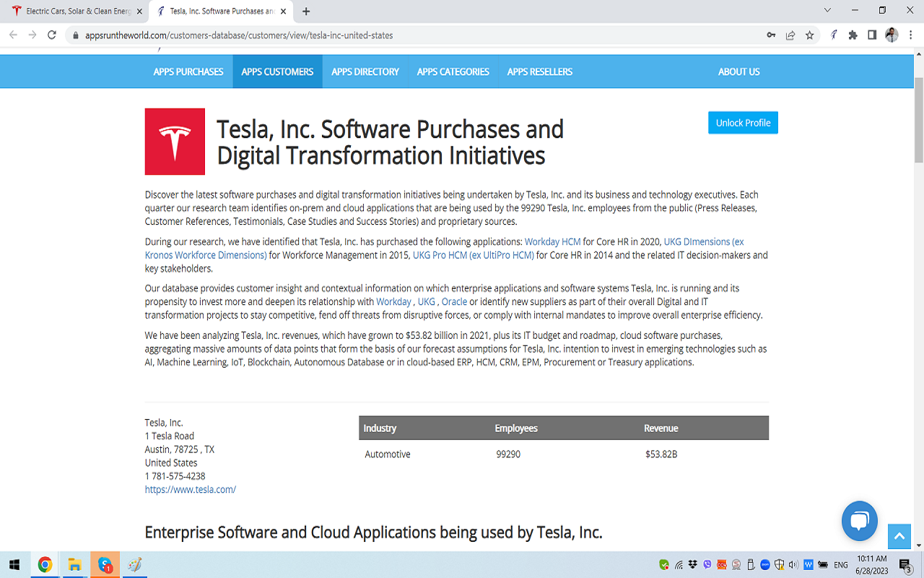Image resolution: width=924 pixels, height=578 pixels.
Task: Click the taskbar clock 10:11 AM
Action: (873, 558)
